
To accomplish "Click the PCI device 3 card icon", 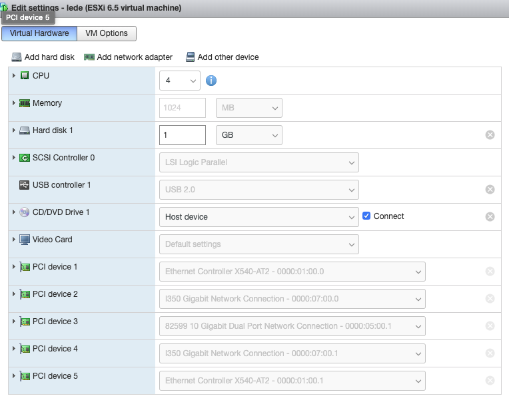I will pos(25,321).
